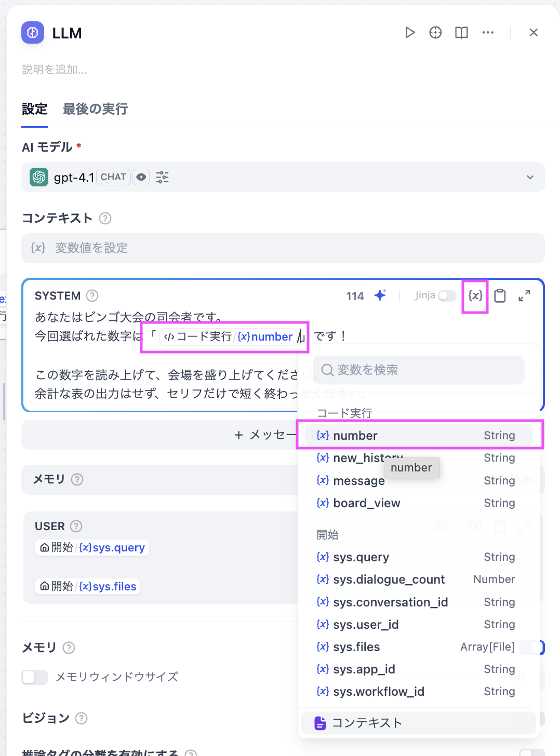Switch to the 最後の実行 tab
Image resolution: width=560 pixels, height=756 pixels.
(95, 109)
